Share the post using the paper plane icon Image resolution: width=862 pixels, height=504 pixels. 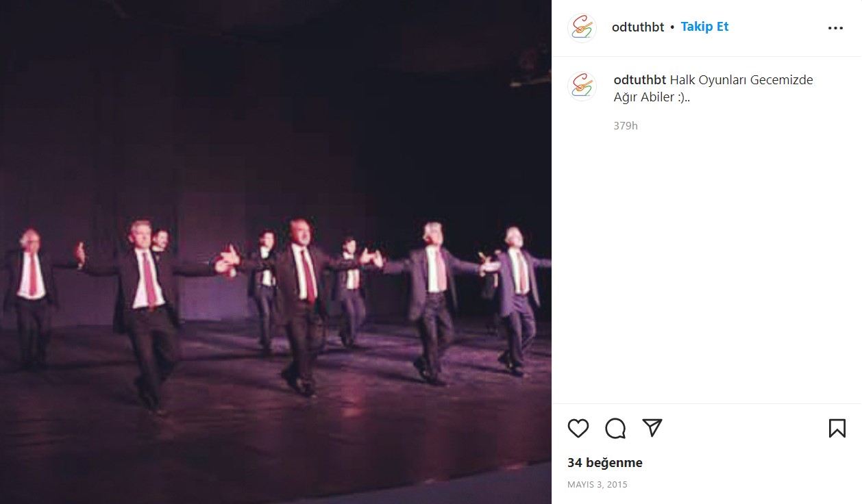click(652, 428)
